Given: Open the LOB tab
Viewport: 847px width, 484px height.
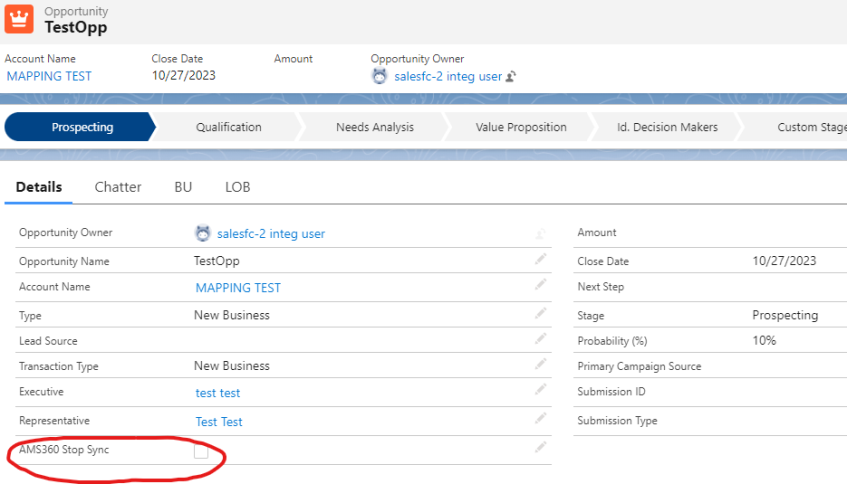Looking at the screenshot, I should 237,187.
